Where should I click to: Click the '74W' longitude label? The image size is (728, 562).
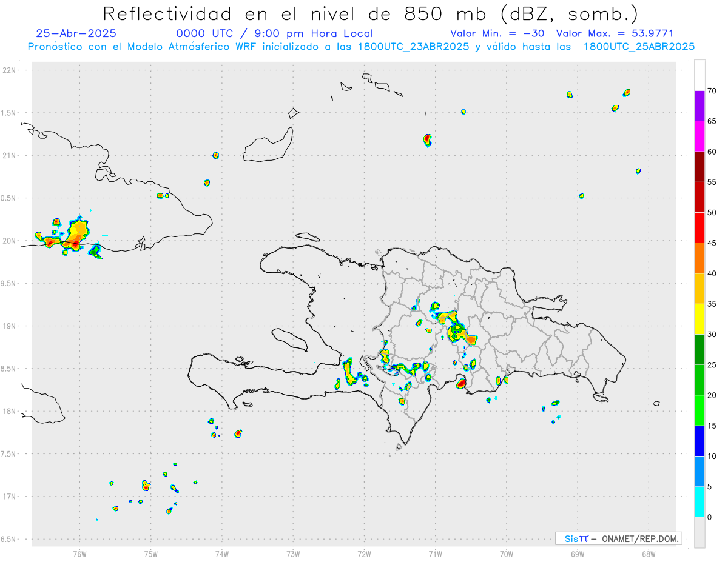click(x=222, y=554)
